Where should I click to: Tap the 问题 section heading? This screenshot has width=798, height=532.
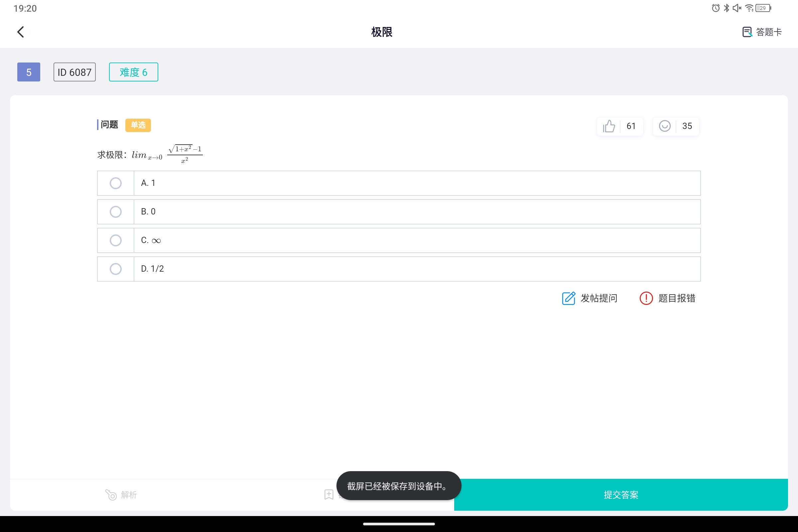[109, 125]
